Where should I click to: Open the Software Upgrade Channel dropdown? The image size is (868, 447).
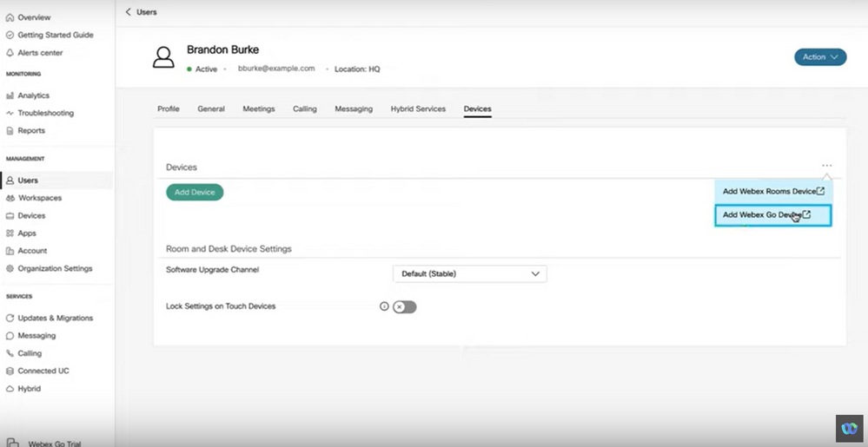click(469, 274)
